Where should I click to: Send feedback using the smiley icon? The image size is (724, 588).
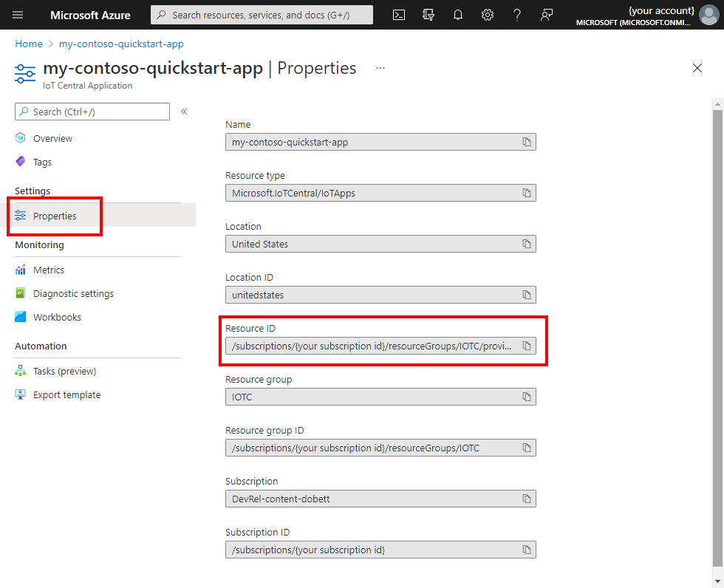tap(547, 15)
